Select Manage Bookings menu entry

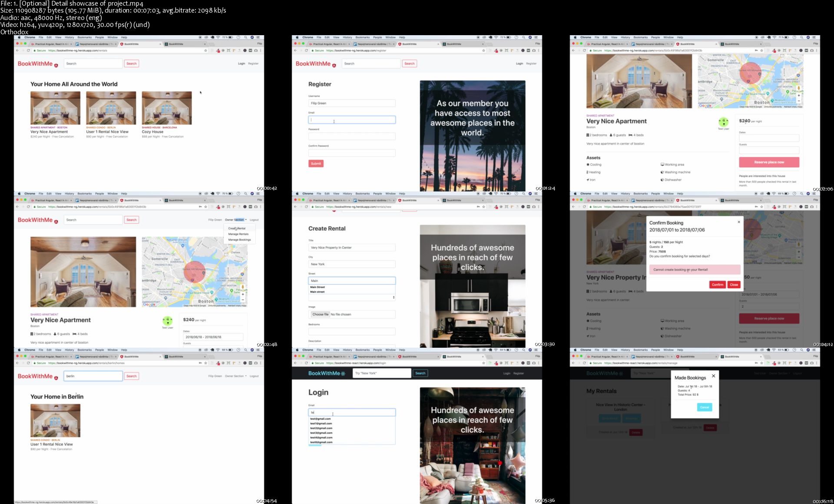click(239, 240)
